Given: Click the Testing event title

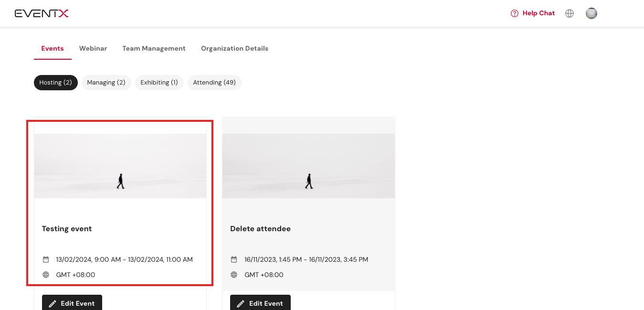Looking at the screenshot, I should [67, 229].
